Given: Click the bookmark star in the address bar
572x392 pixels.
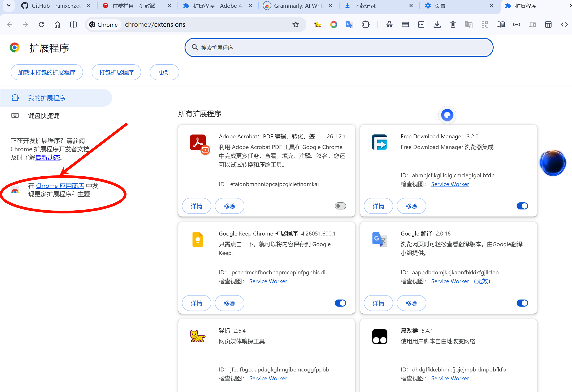Looking at the screenshot, I should pyautogui.click(x=296, y=24).
